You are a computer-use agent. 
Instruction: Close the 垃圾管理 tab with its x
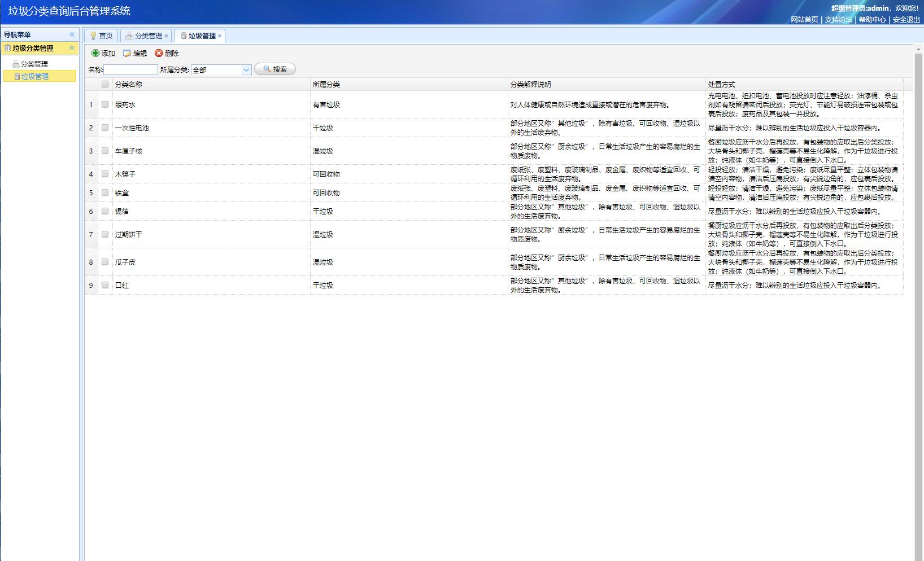point(220,36)
